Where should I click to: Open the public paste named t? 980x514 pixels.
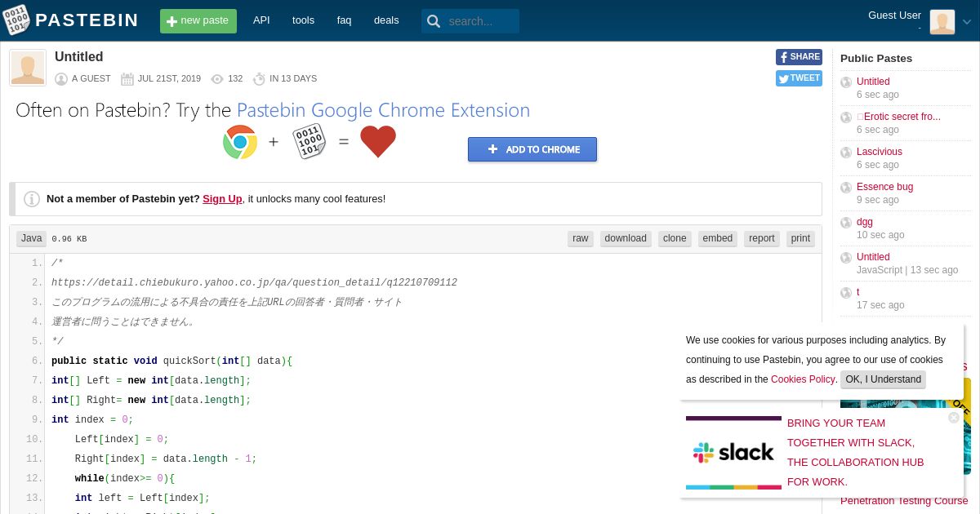[858, 292]
